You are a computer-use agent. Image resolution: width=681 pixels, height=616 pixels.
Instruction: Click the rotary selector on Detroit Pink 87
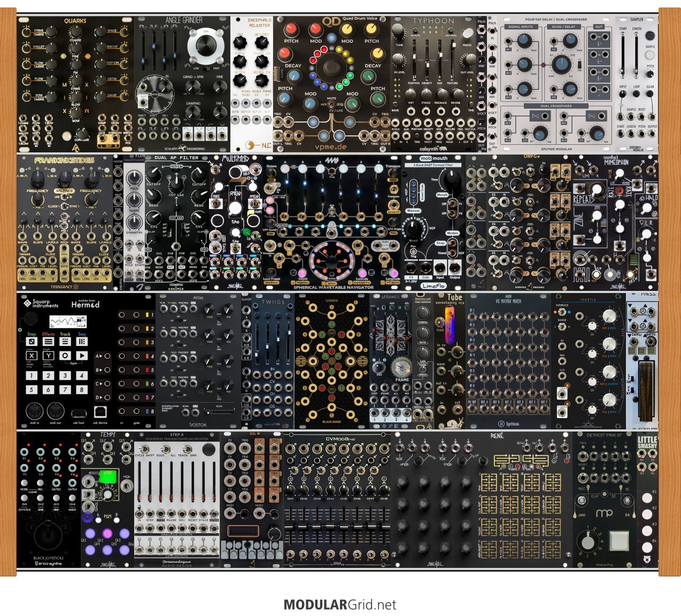(x=588, y=541)
